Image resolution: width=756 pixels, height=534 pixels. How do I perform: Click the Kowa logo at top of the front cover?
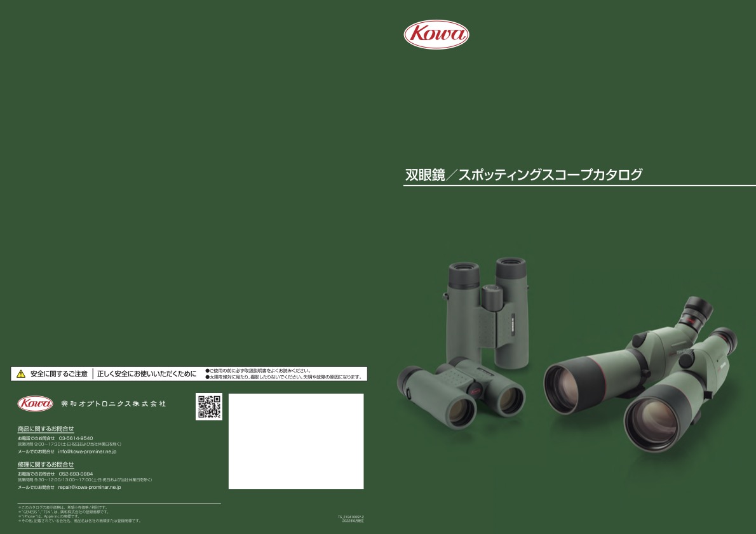click(x=436, y=35)
